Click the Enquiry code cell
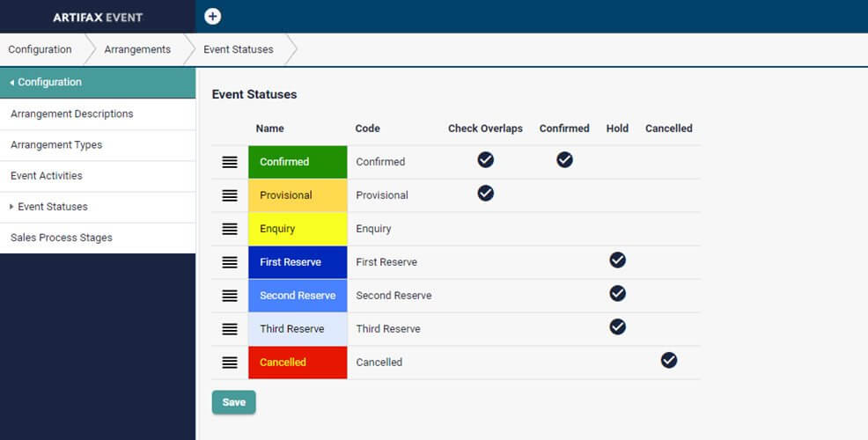Screen dimensions: 868x440 pos(373,229)
